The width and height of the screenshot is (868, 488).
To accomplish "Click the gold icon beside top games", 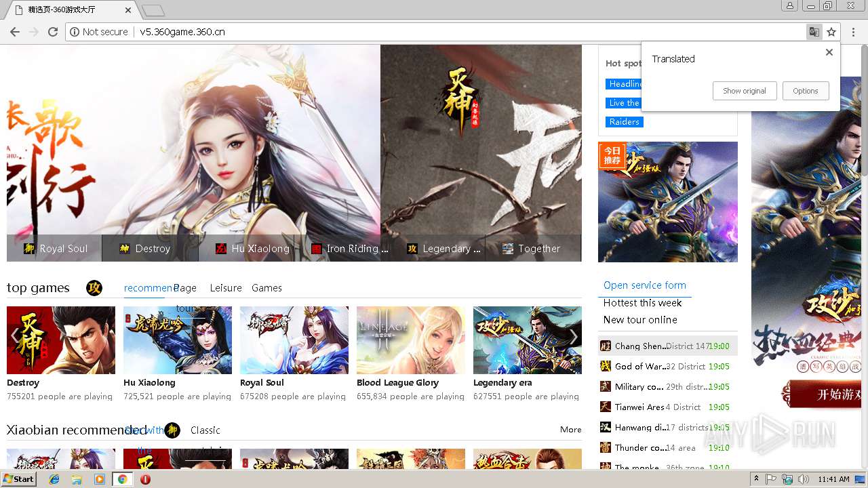I will [x=94, y=288].
